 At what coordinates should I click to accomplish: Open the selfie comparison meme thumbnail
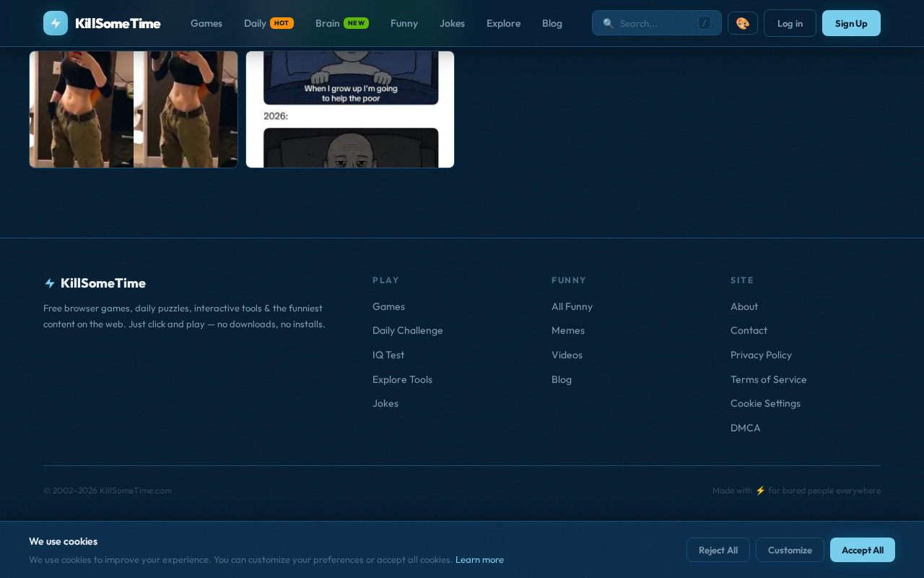point(134,109)
